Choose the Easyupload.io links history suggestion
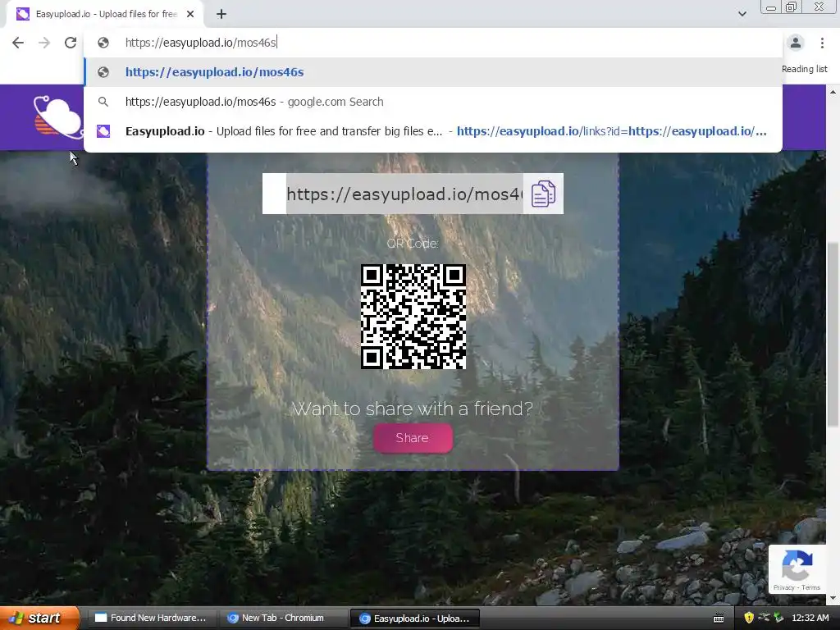Viewport: 840px width, 630px height. [433, 131]
